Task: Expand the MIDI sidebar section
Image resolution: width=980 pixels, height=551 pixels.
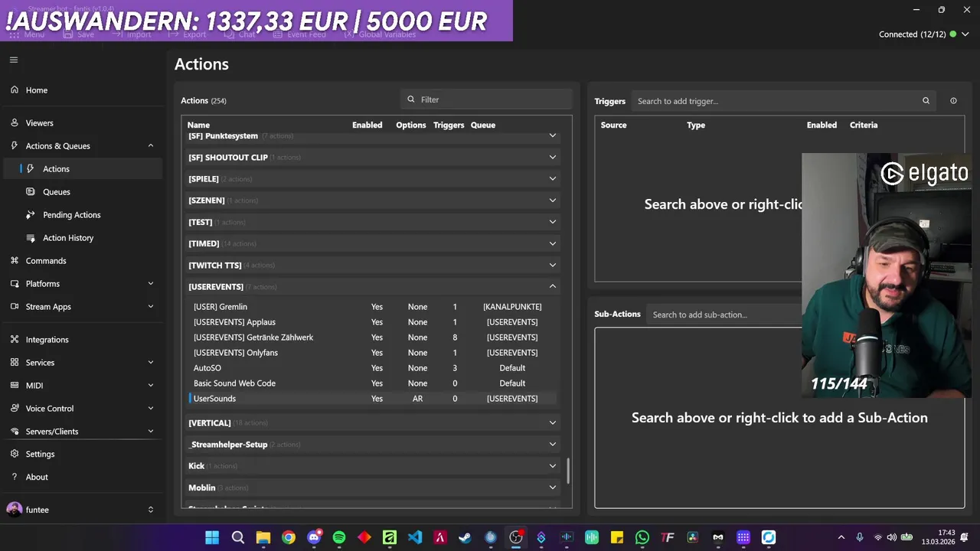Action: [x=150, y=385]
